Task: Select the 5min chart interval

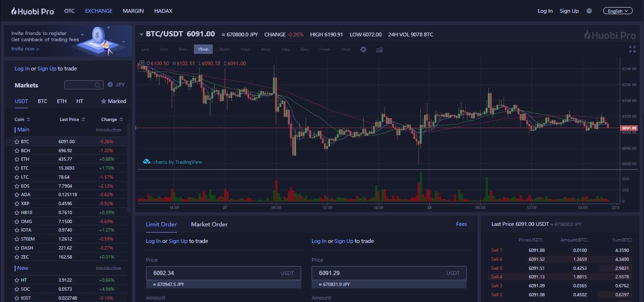Action: tap(183, 49)
